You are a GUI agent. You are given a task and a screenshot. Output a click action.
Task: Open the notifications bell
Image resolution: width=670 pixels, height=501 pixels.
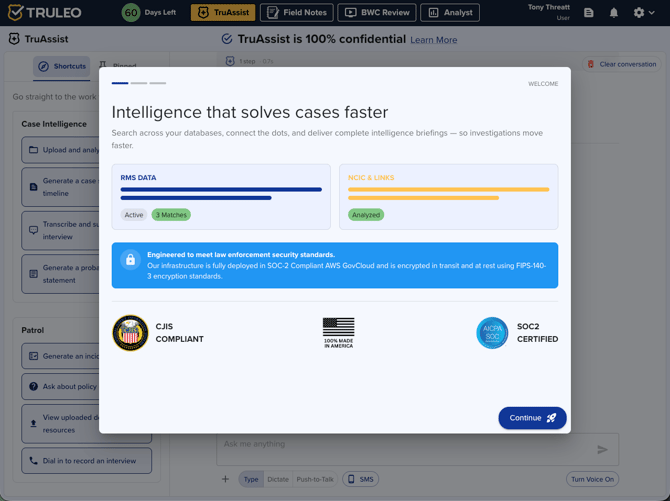[x=614, y=13]
